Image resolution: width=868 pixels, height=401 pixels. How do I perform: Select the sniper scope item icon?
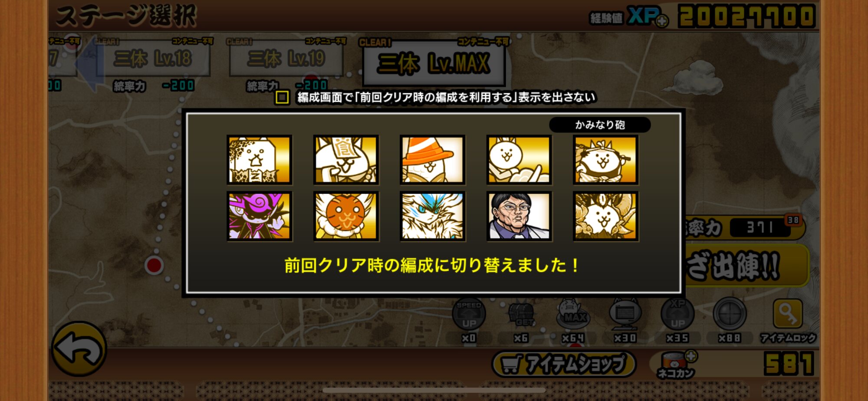coord(730,314)
